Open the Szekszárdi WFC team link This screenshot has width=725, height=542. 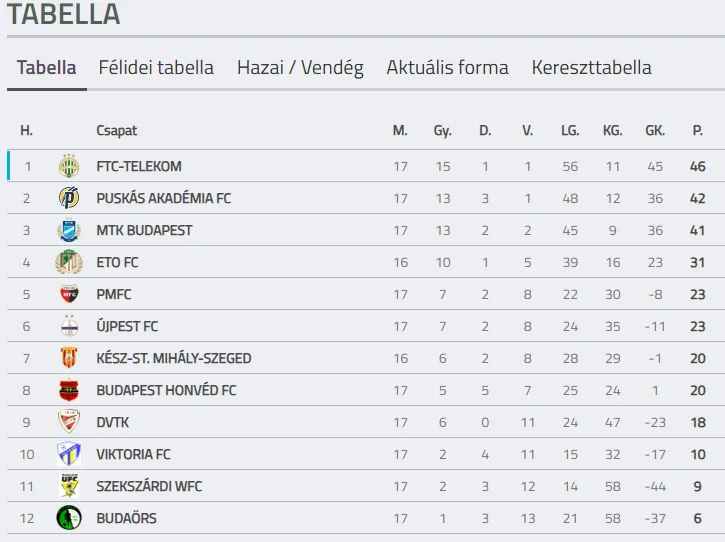(x=149, y=486)
